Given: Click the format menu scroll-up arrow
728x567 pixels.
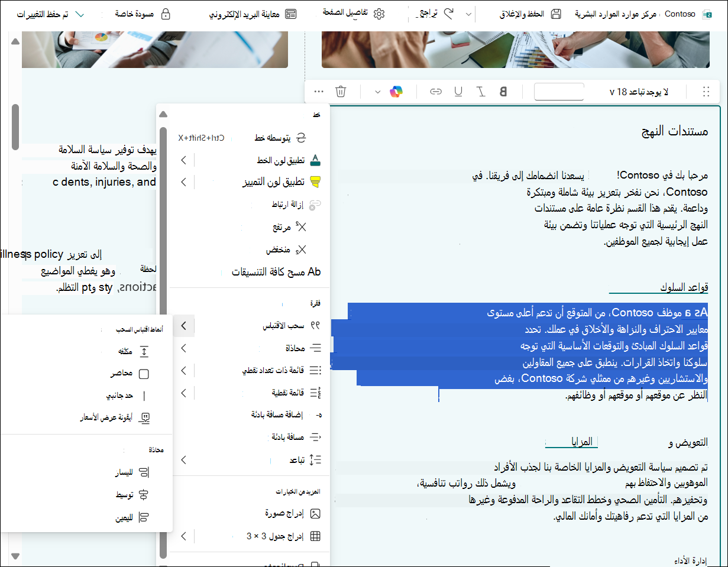Looking at the screenshot, I should click(164, 114).
